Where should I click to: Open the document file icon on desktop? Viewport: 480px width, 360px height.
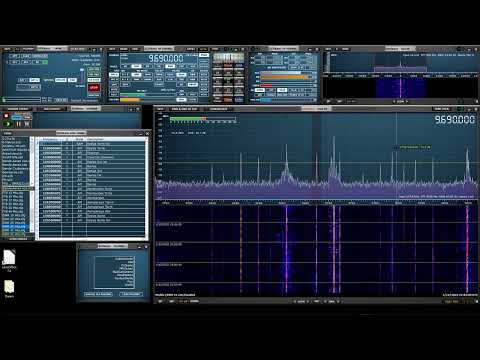pos(9,258)
